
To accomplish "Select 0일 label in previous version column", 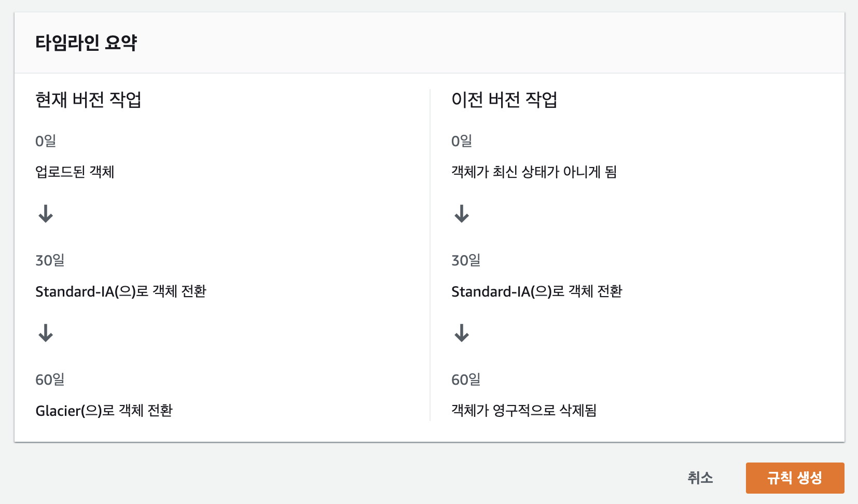I will coord(462,141).
